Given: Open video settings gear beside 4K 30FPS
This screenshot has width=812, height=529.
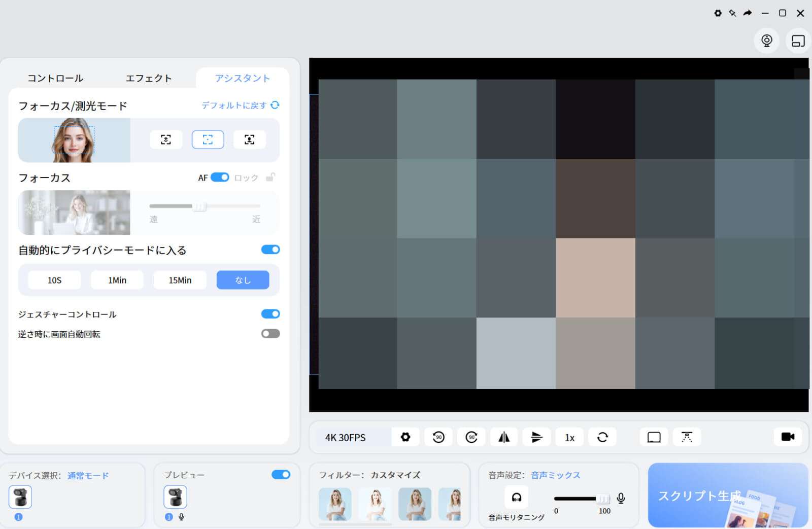Looking at the screenshot, I should point(405,437).
